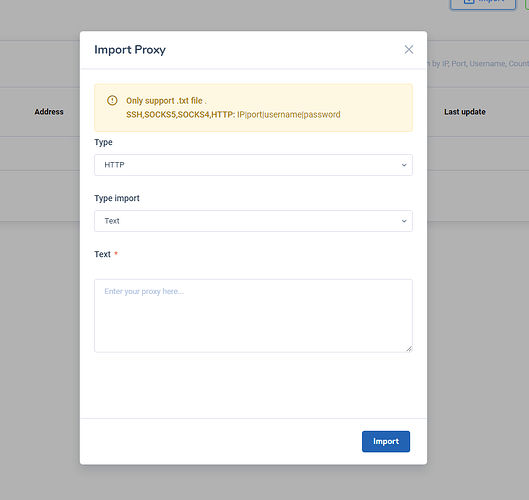Click the Import Proxy dialog title
Viewport: 529px width, 500px height.
(x=130, y=50)
